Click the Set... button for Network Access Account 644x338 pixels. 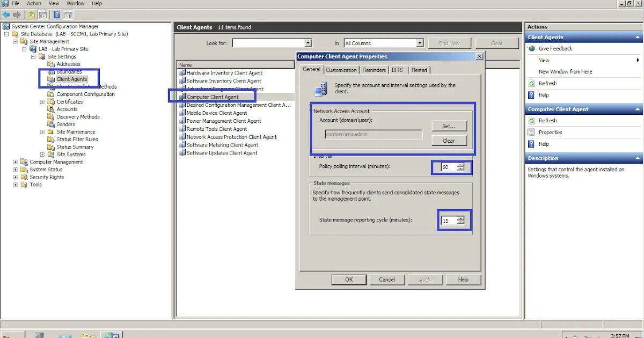tap(449, 126)
